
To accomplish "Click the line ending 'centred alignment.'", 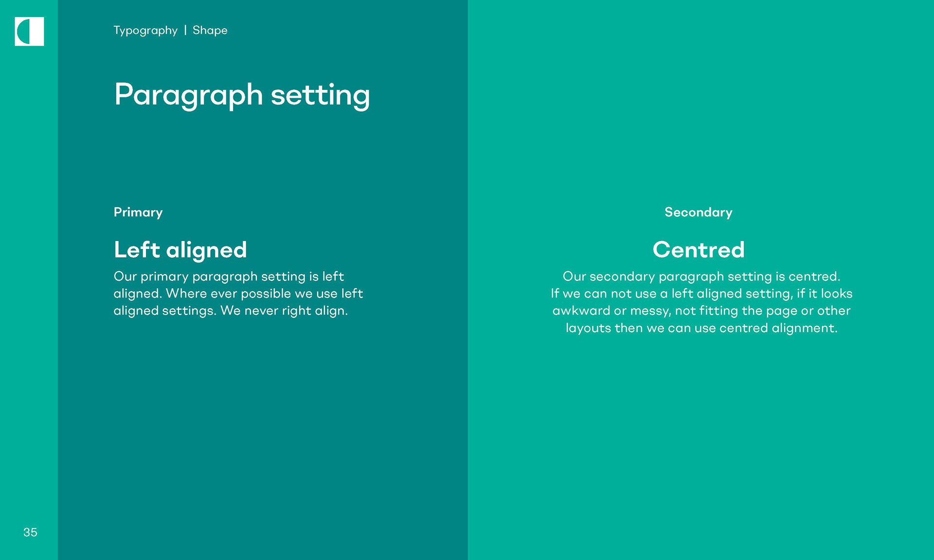I will tap(701, 328).
